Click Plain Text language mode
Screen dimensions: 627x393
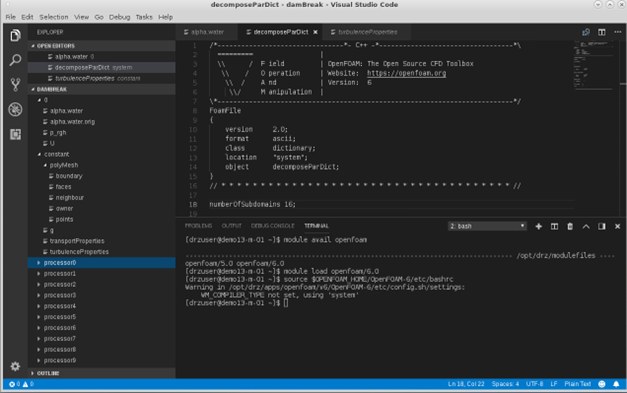point(577,384)
